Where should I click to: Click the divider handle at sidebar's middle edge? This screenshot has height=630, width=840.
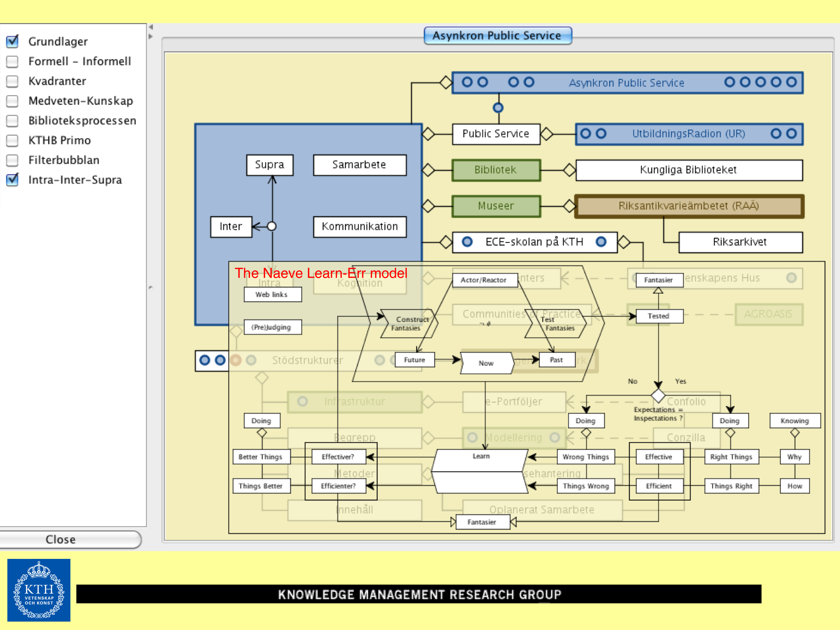coord(150,287)
